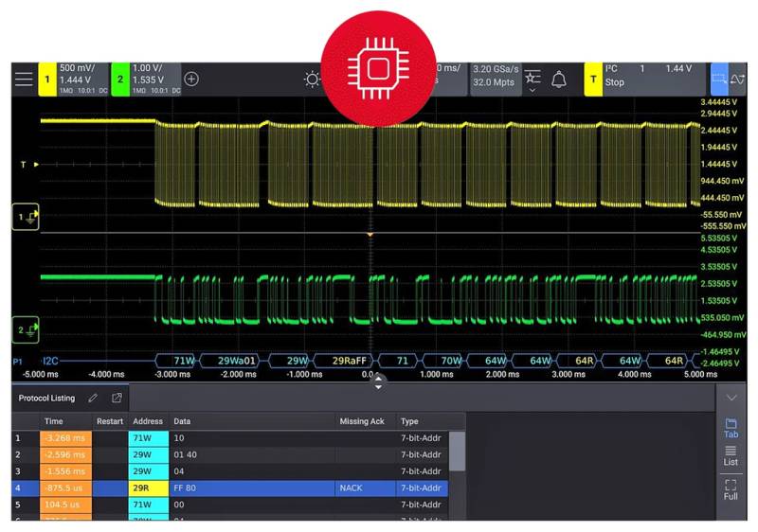Add a new channel with plus icon
The image size is (758, 532).
pyautogui.click(x=191, y=79)
